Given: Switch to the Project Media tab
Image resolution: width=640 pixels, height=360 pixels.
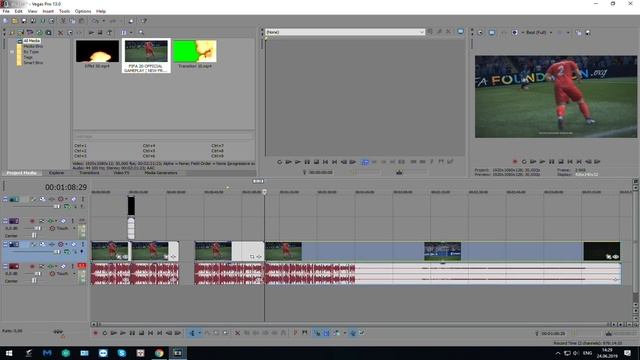Looking at the screenshot, I should click(21, 173).
